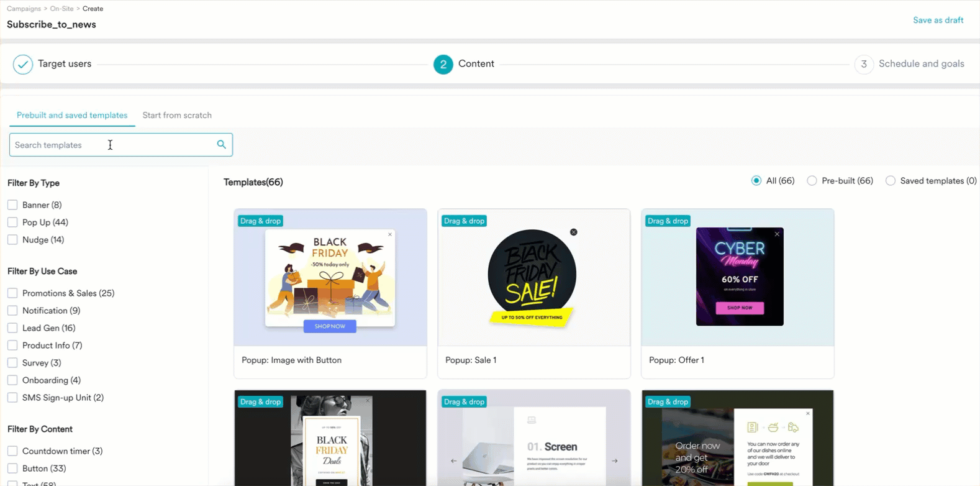Check the Pop Up (44) filter
980x486 pixels.
tap(12, 222)
